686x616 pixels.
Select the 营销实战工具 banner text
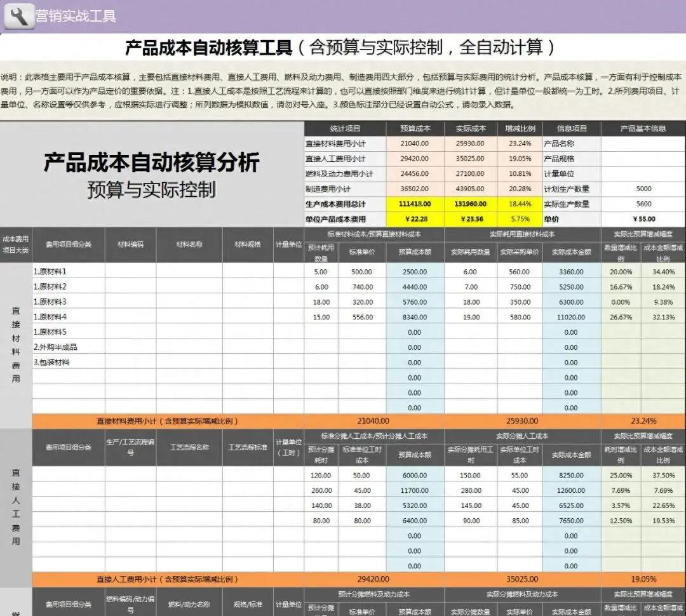(76, 16)
